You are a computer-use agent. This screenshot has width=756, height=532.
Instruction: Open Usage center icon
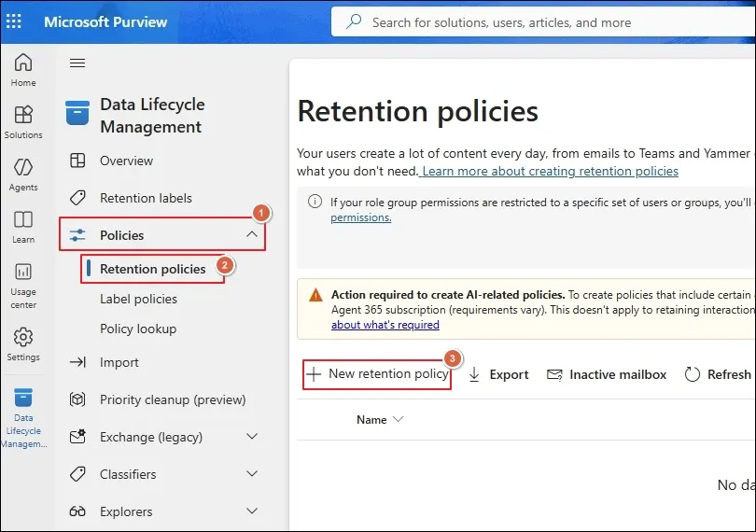pyautogui.click(x=23, y=272)
